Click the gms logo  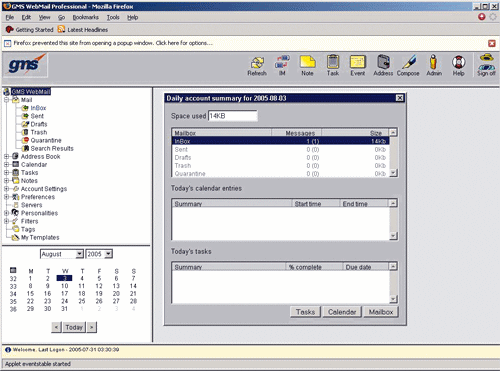26,64
